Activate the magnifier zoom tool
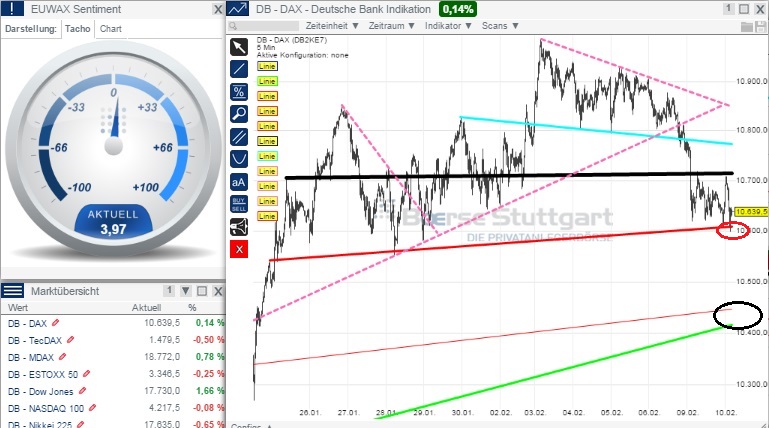769x428 pixels. click(239, 114)
